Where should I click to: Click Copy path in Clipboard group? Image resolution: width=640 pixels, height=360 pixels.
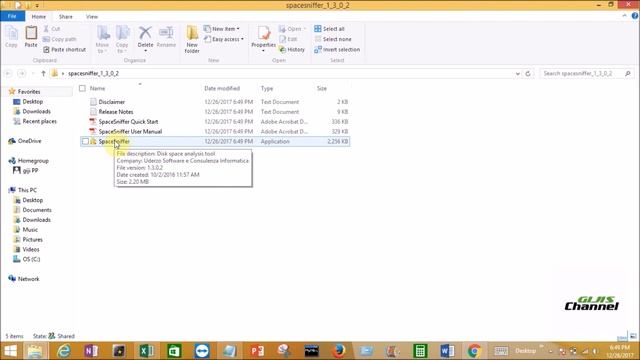coord(60,39)
